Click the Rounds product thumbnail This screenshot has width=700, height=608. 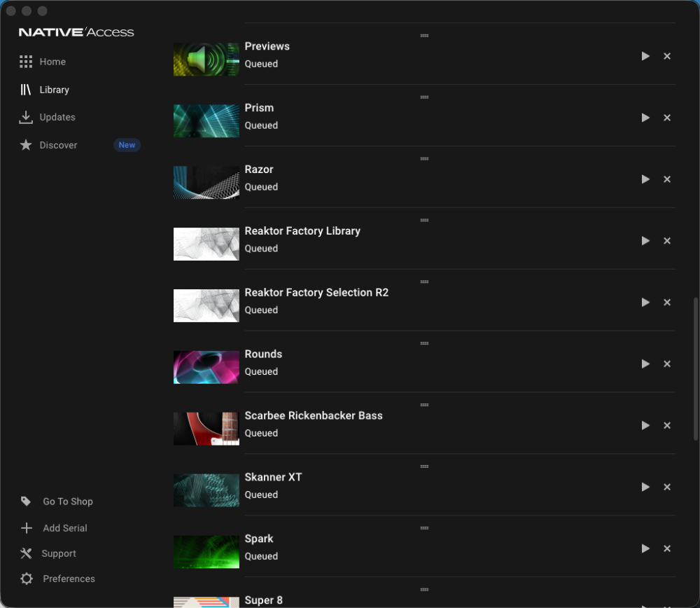[x=206, y=367]
